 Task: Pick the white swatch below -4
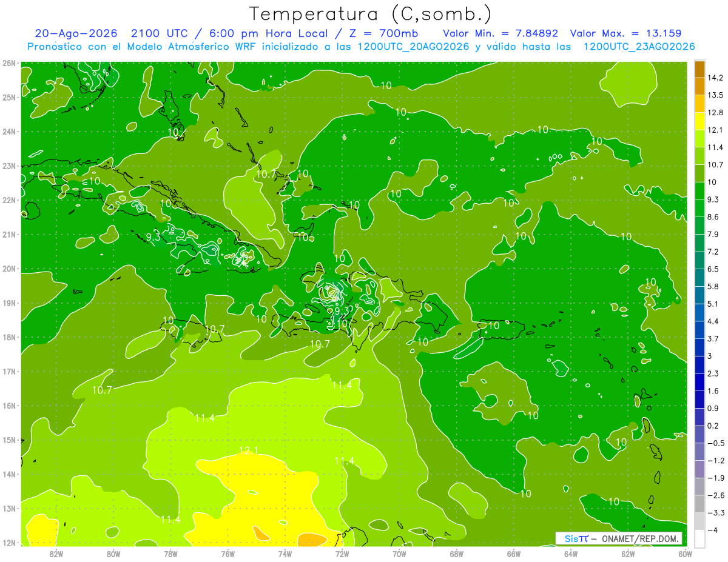[699, 538]
